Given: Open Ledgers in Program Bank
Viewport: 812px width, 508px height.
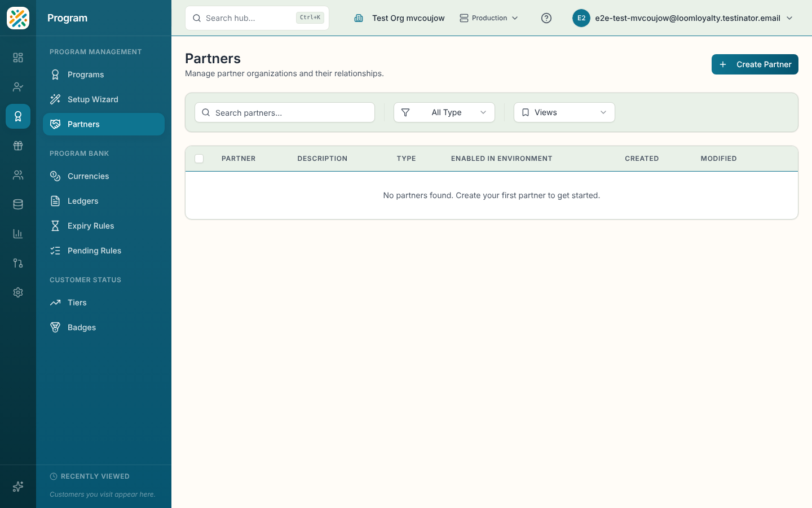Looking at the screenshot, I should click(x=104, y=201).
